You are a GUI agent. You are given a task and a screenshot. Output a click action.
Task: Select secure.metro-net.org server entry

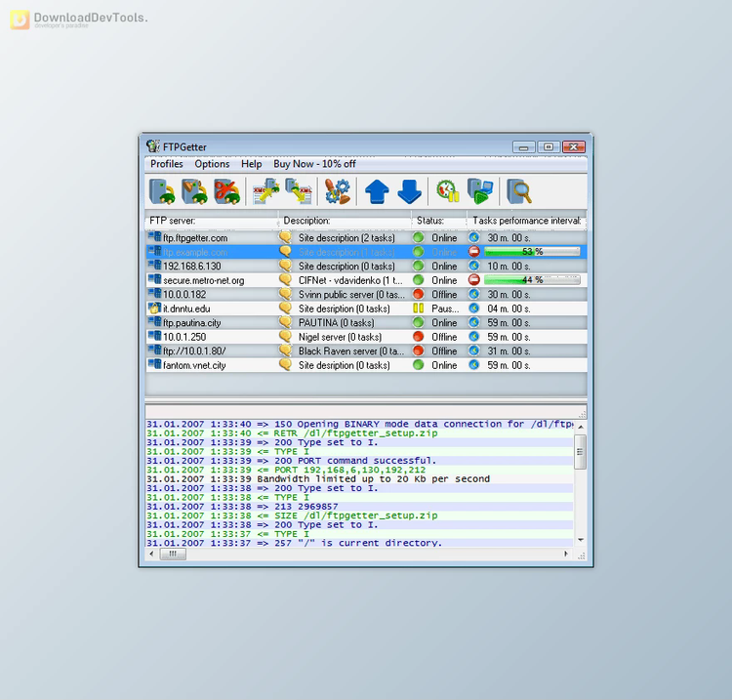366,280
